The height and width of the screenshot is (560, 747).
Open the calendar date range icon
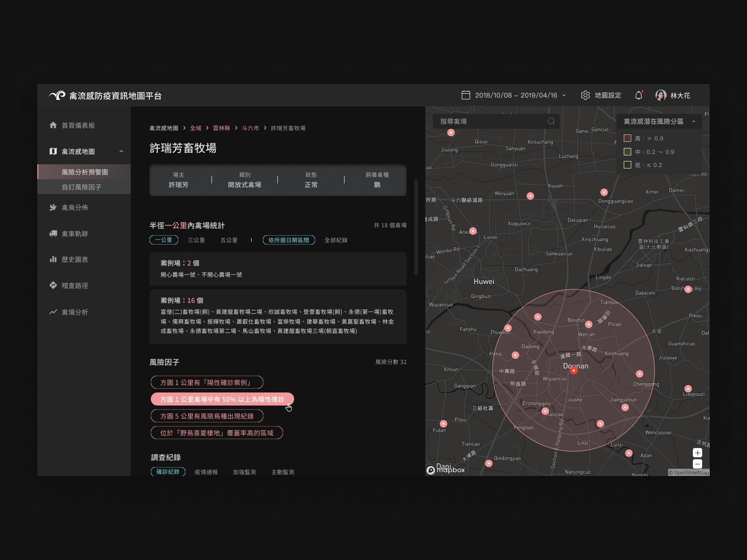click(x=465, y=95)
